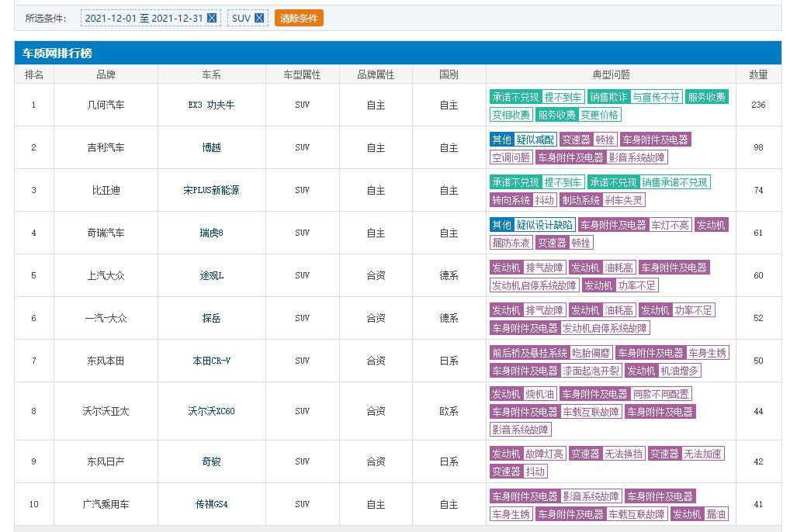Screen dimensions: 790x532
Task: Open the 探岳 car series link
Action: 211,318
